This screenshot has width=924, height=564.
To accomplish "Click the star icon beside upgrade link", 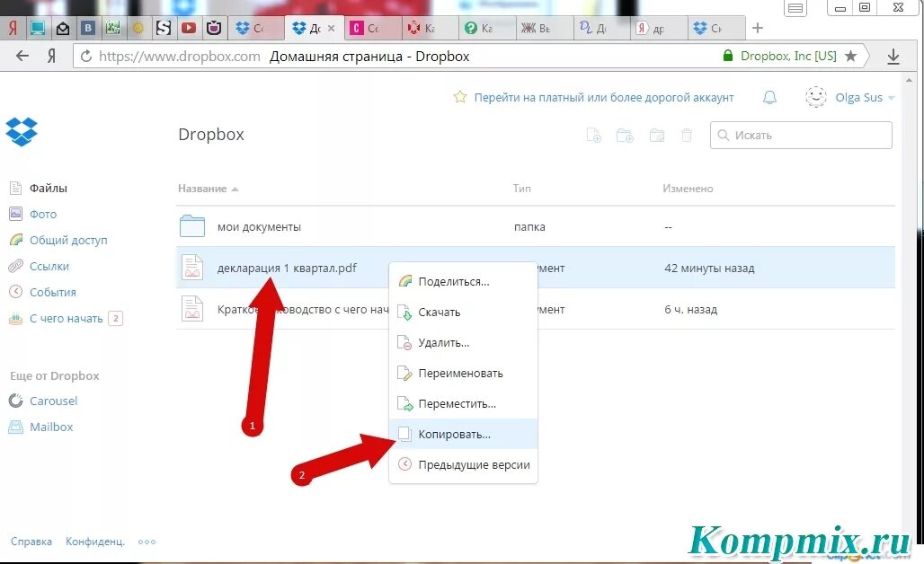I will pos(459,97).
